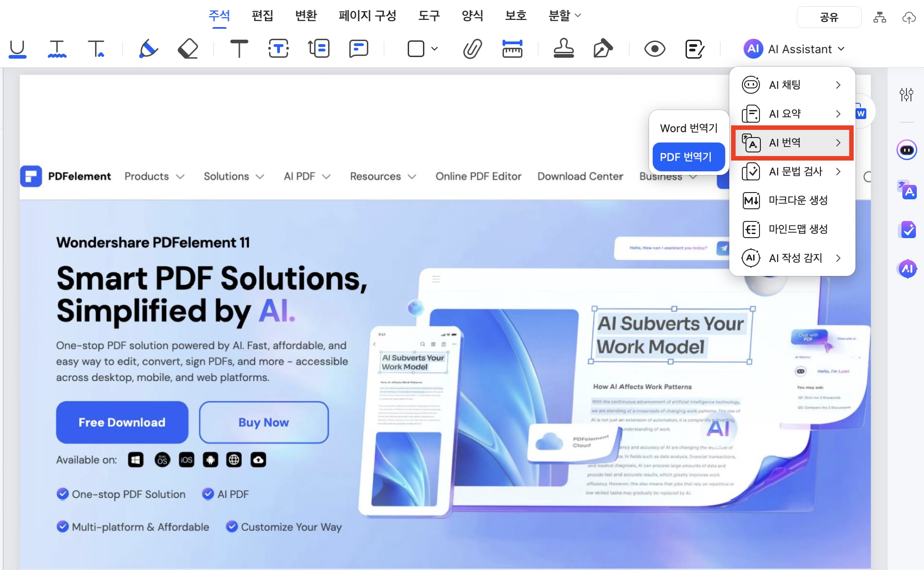Viewport: 924px width, 570px height.
Task: Open the 페이지 구성 tab
Action: pyautogui.click(x=367, y=16)
